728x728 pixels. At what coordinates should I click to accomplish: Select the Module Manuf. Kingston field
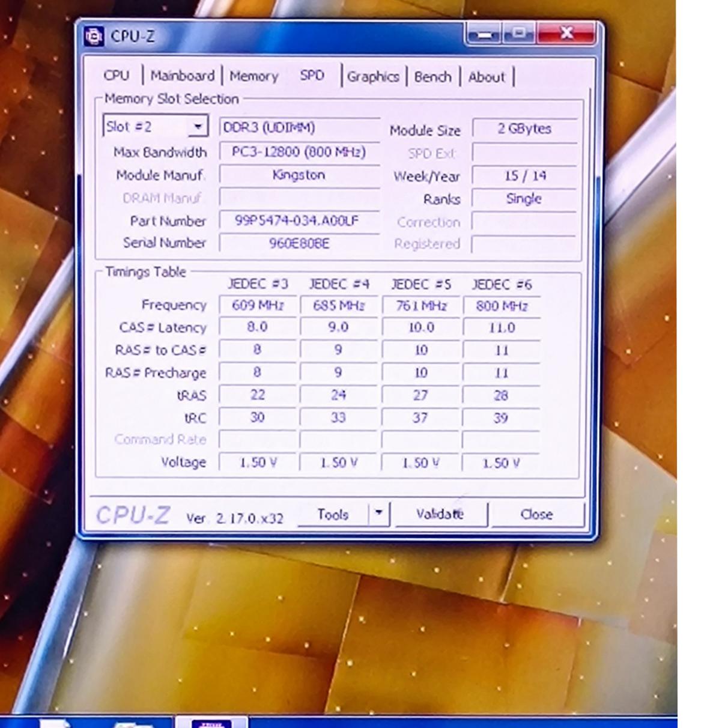299,175
